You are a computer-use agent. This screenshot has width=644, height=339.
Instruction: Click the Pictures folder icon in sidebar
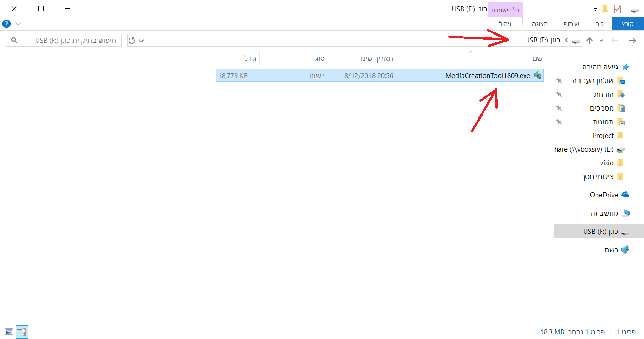coord(621,122)
